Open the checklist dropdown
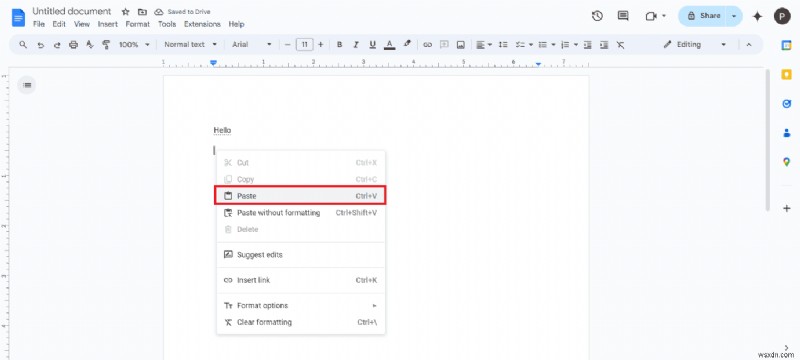 point(524,45)
